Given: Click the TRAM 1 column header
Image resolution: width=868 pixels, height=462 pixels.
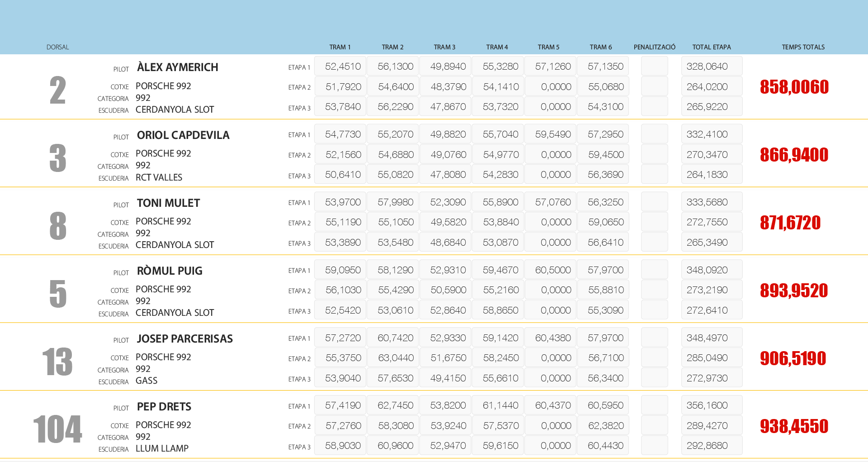Looking at the screenshot, I should (340, 47).
